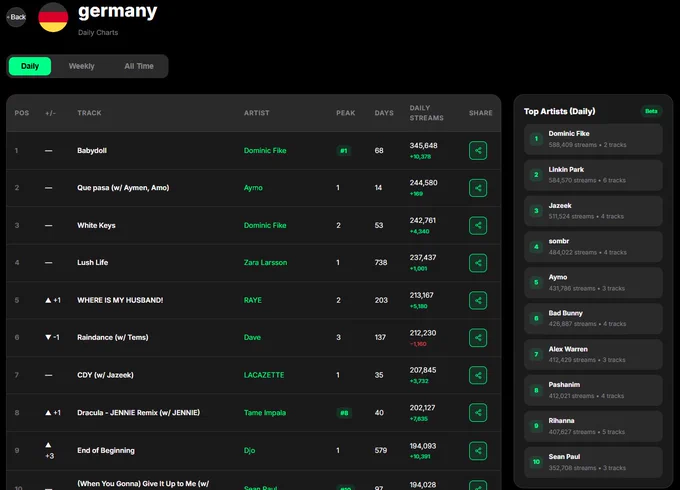680x490 pixels.
Task: Click the Babydoll track title
Action: pyautogui.click(x=92, y=150)
